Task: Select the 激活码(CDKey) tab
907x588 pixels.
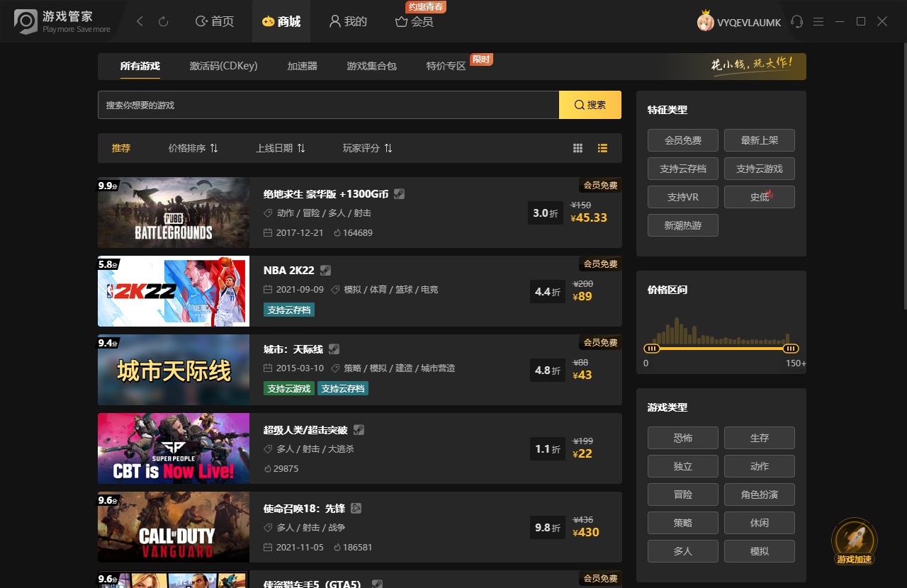Action: [224, 66]
